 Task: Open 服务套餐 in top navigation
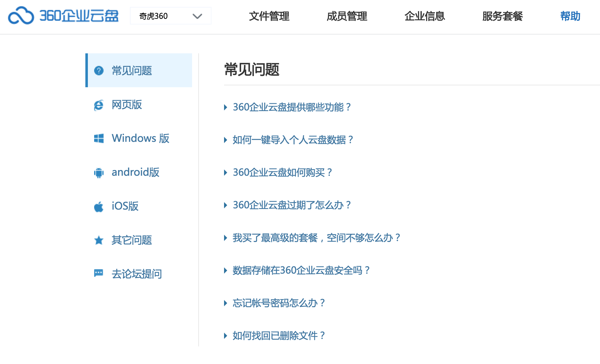[x=502, y=16]
